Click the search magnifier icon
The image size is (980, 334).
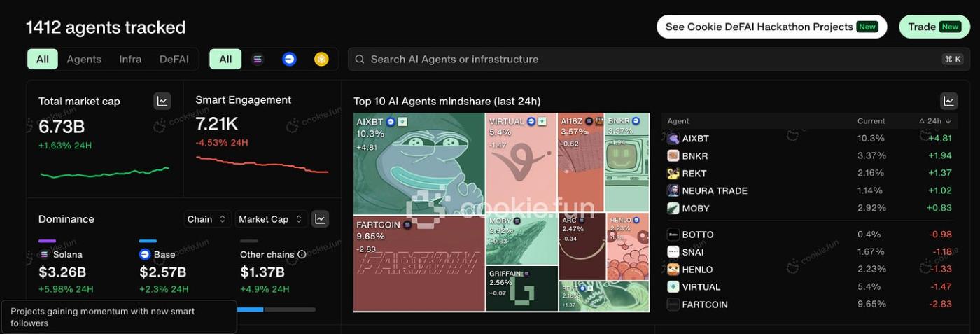(360, 60)
